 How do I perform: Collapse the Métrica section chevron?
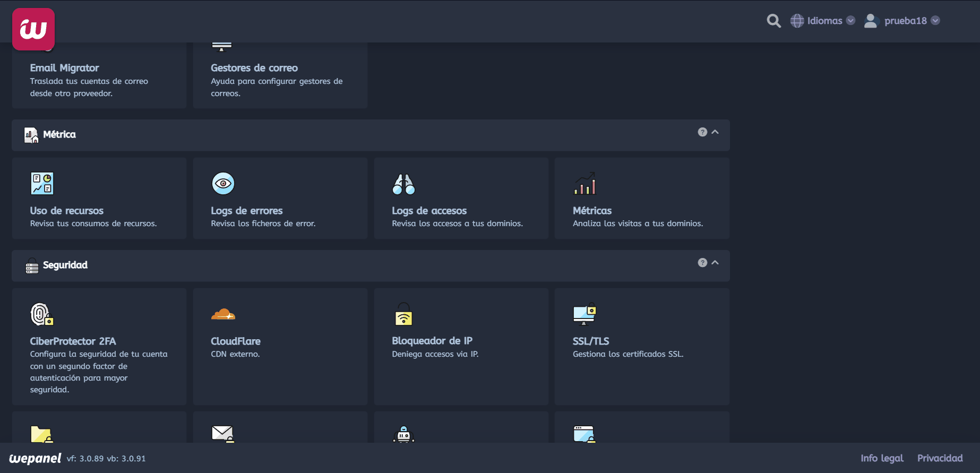[715, 132]
